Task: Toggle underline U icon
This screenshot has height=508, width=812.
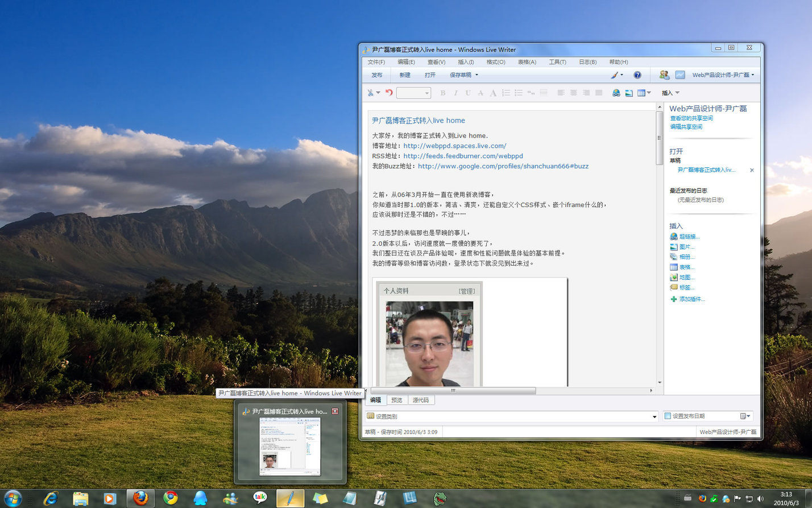Action: coord(468,93)
